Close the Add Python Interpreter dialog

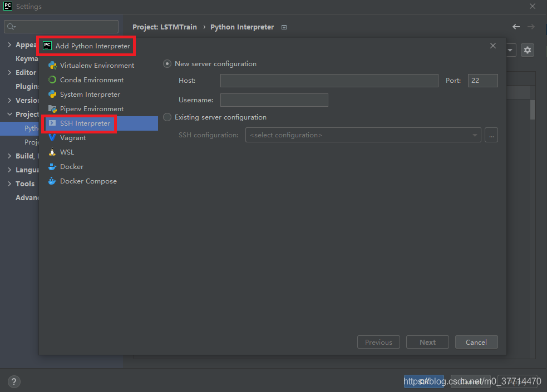coord(493,46)
